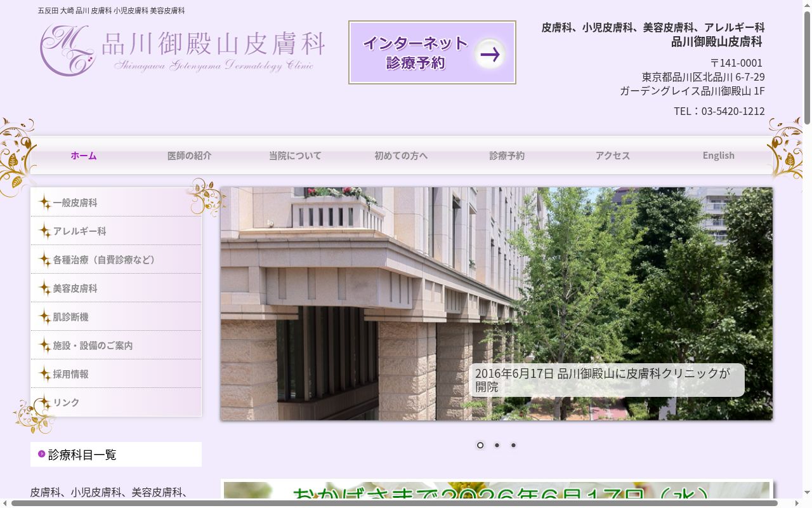Open the 一般皮膚科 sidebar link
812x508 pixels.
116,203
